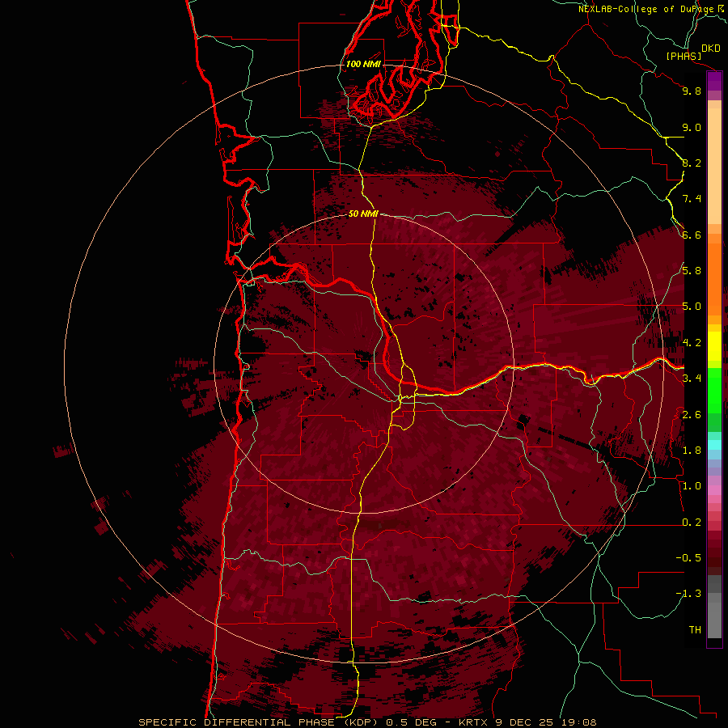Click the 1.8 value on the color scale

click(x=692, y=451)
